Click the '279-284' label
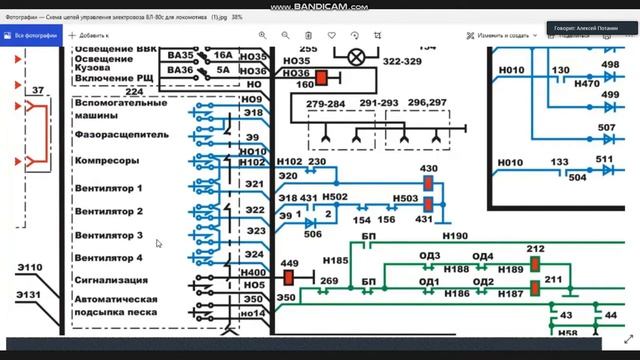Screen dimensions: 640x360 pos(326,104)
